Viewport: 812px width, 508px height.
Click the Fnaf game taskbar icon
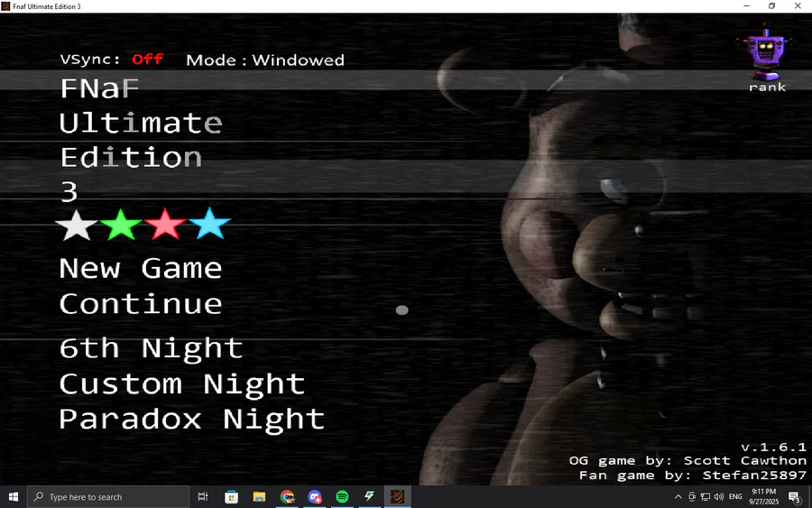[397, 497]
